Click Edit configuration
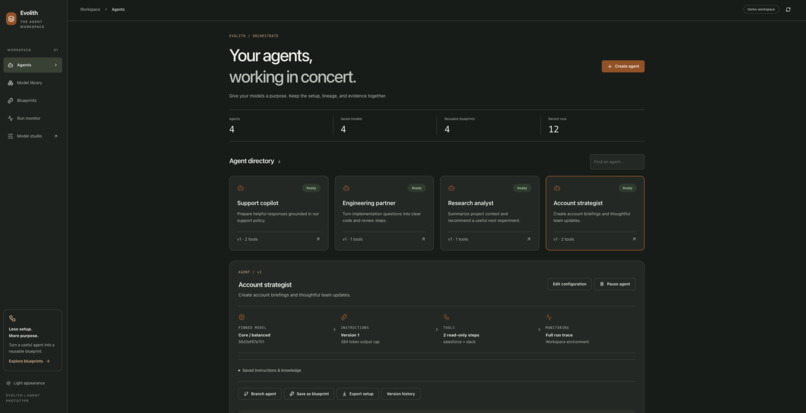 569,284
